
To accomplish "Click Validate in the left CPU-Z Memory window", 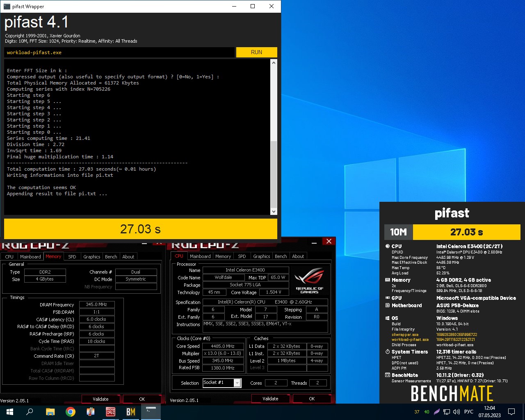I will (100, 399).
